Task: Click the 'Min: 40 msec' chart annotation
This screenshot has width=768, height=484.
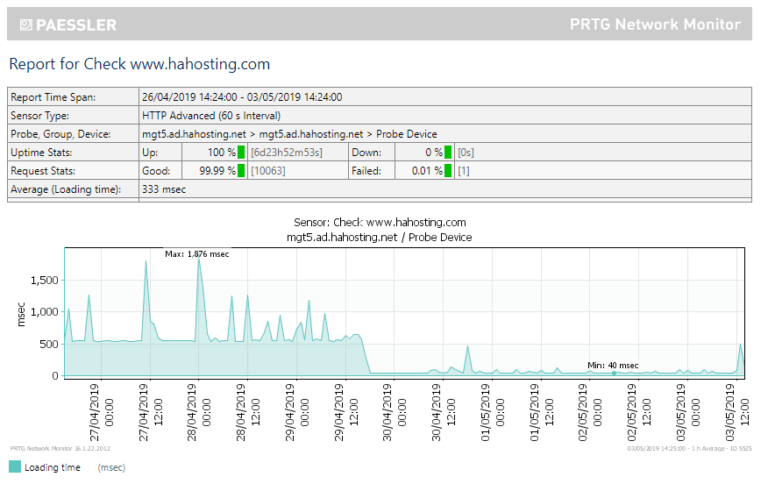Action: point(613,365)
